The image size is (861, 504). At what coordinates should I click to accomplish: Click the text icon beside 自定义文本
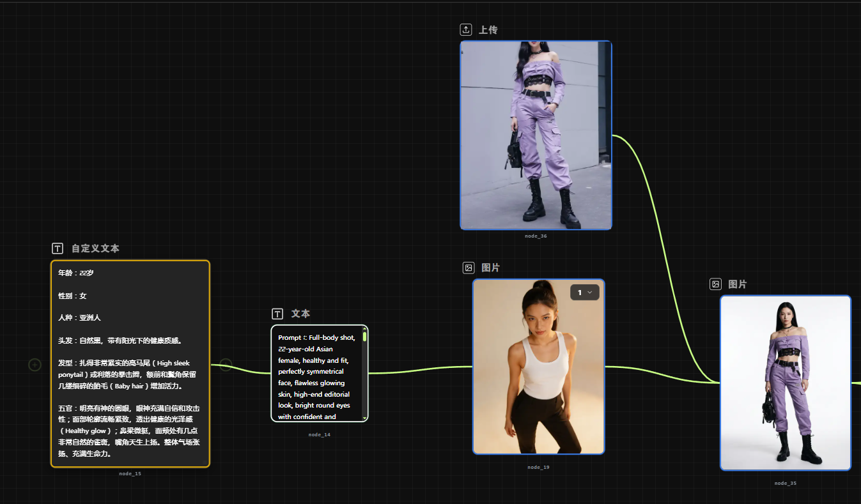coord(58,248)
